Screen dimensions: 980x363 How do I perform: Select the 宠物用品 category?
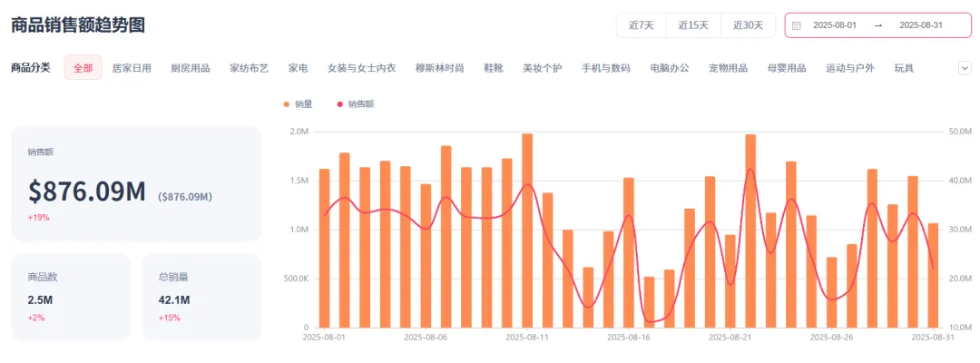pyautogui.click(x=728, y=68)
